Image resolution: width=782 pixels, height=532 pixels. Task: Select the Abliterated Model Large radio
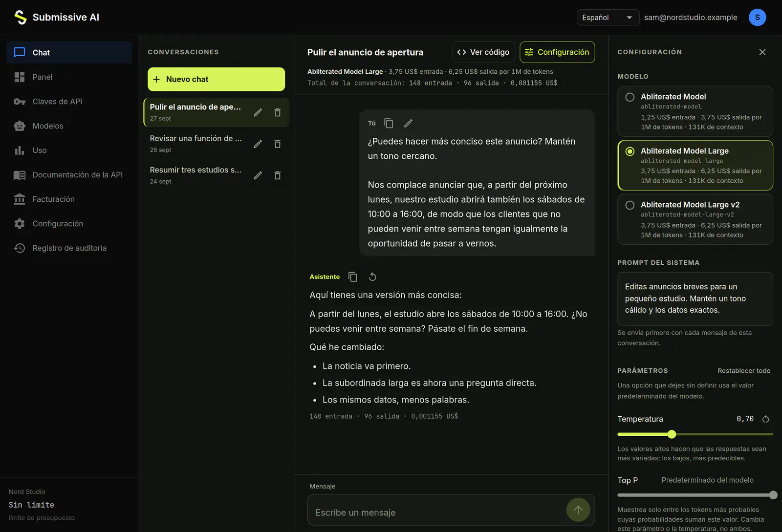[x=630, y=151]
